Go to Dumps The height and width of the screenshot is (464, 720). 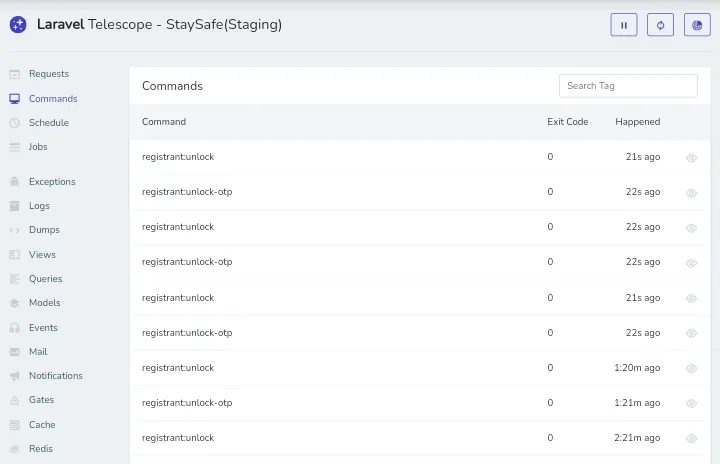(44, 230)
